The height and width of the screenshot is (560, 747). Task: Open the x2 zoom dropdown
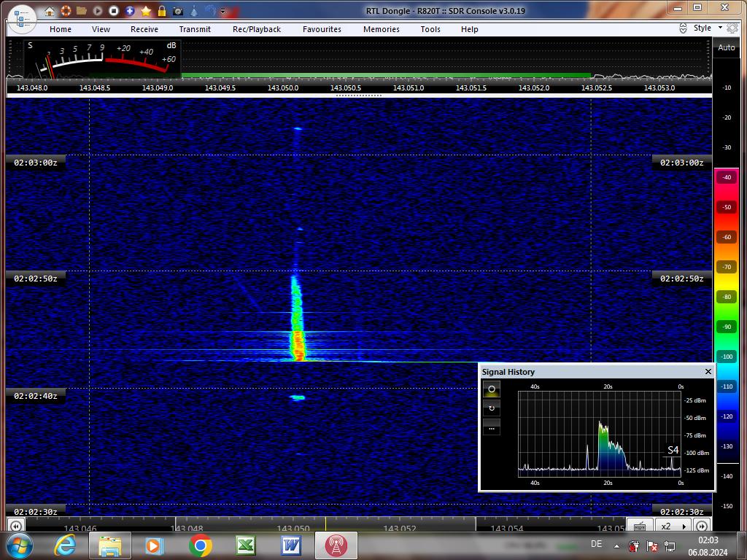pos(673,526)
